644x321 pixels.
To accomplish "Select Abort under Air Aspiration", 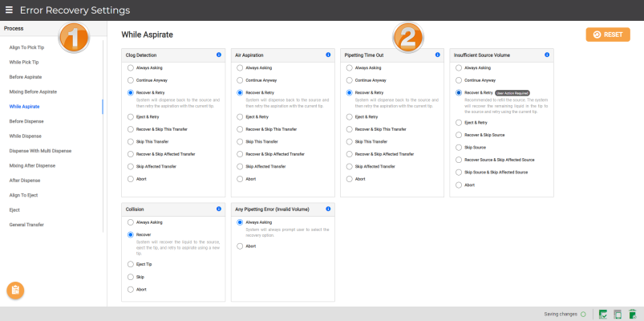I will click(238, 179).
